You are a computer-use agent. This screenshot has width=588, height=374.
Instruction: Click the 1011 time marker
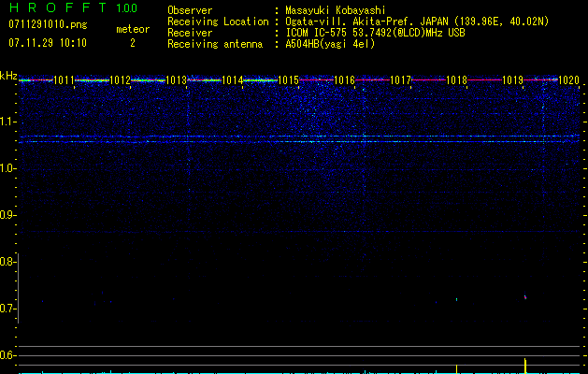[x=64, y=79]
